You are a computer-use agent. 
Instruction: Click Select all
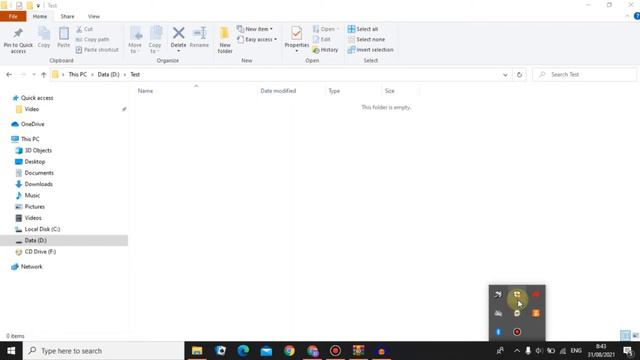[363, 29]
